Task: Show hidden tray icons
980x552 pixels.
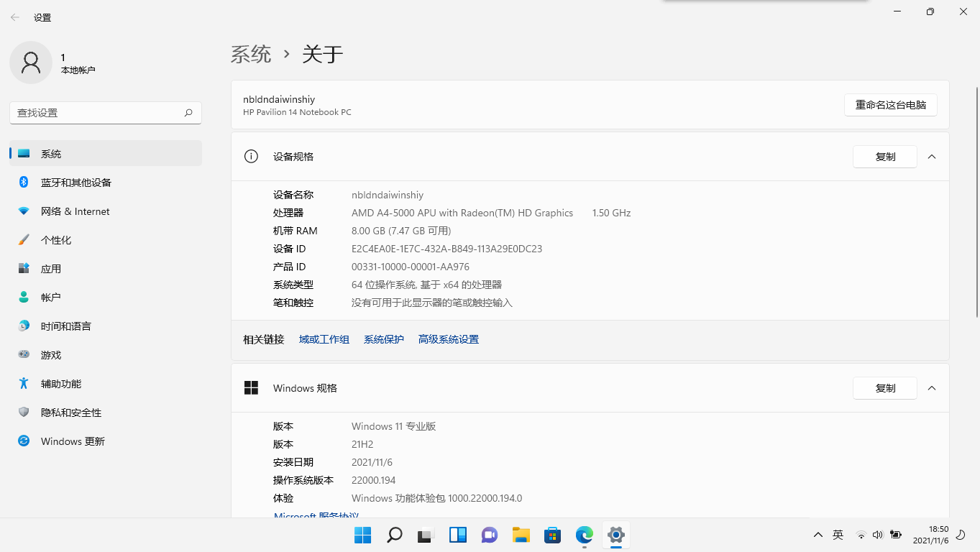Action: point(818,535)
